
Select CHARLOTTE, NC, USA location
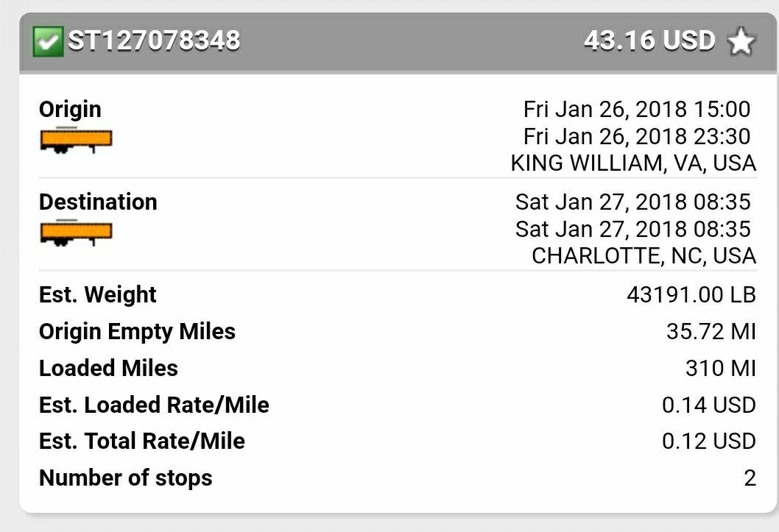(644, 256)
